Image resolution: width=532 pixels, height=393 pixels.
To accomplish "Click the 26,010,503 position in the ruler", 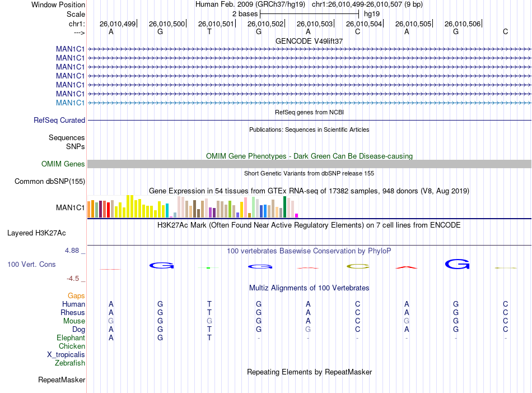I will click(315, 24).
